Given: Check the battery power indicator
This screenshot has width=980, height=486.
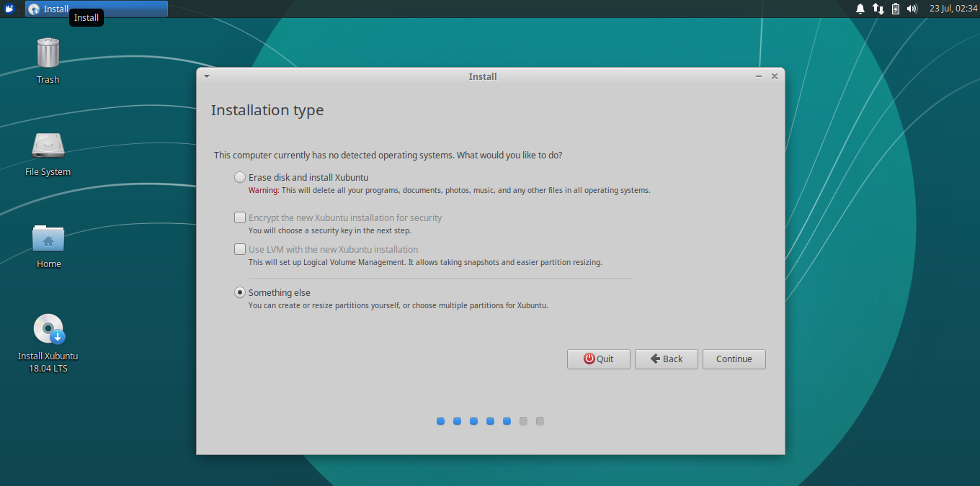Looking at the screenshot, I should [x=896, y=9].
